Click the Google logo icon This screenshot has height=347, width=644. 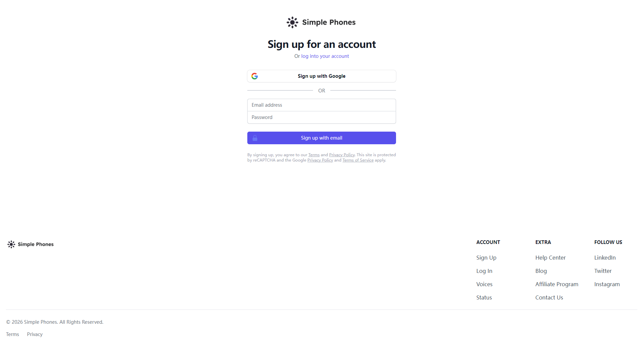point(255,76)
